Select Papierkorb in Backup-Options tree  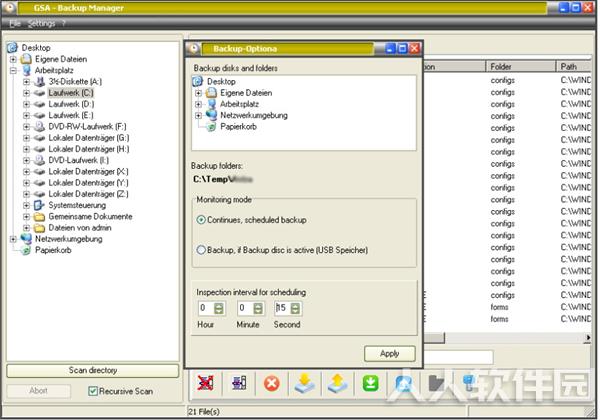(238, 127)
